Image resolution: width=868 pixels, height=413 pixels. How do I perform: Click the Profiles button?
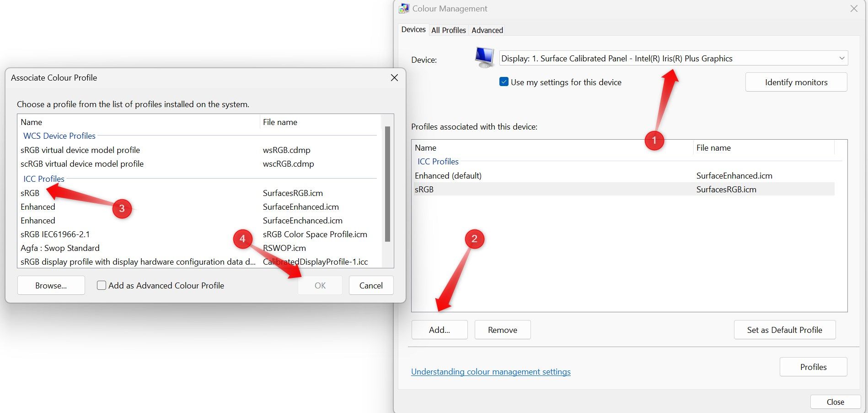[x=813, y=367]
